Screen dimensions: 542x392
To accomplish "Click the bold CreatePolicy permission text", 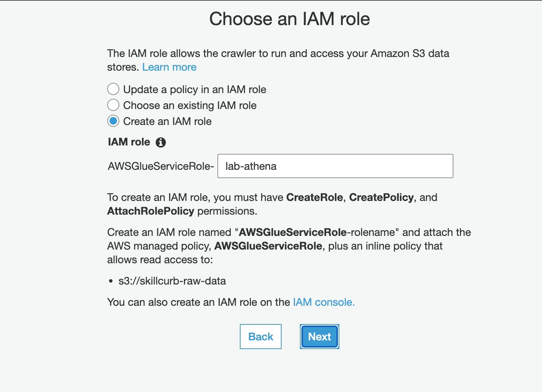I will click(x=381, y=198).
